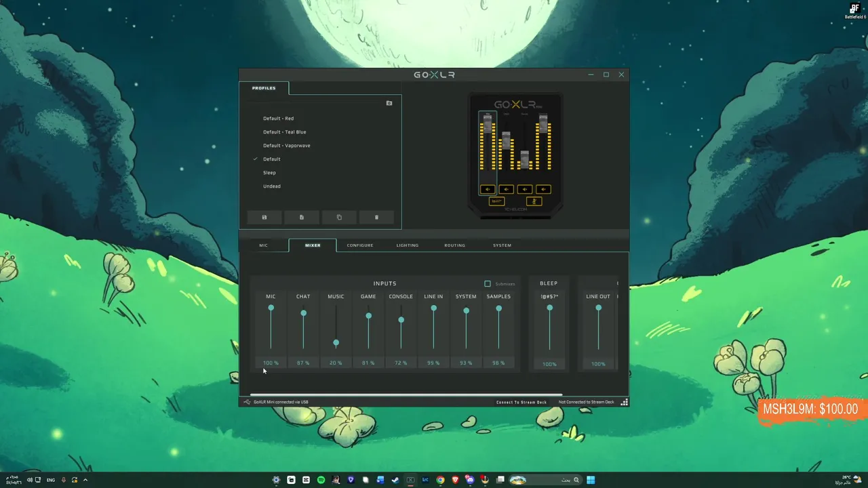Switch to the System tab
Screen dimensions: 868x488
click(x=502, y=245)
